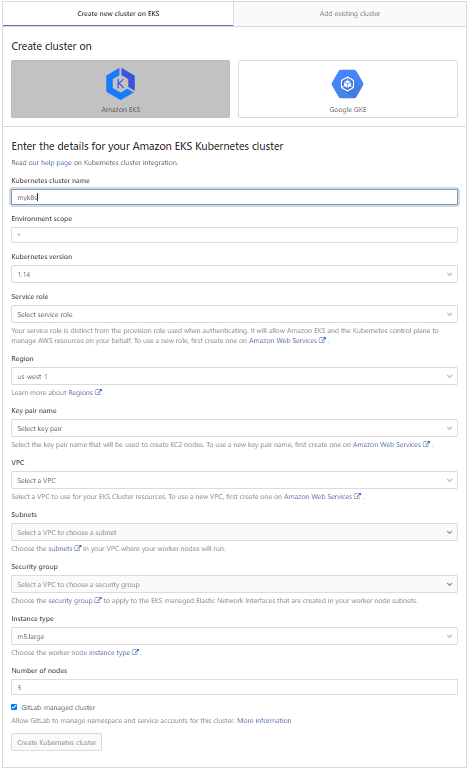
Task: Open the Subnets dropdown
Action: [x=234, y=533]
